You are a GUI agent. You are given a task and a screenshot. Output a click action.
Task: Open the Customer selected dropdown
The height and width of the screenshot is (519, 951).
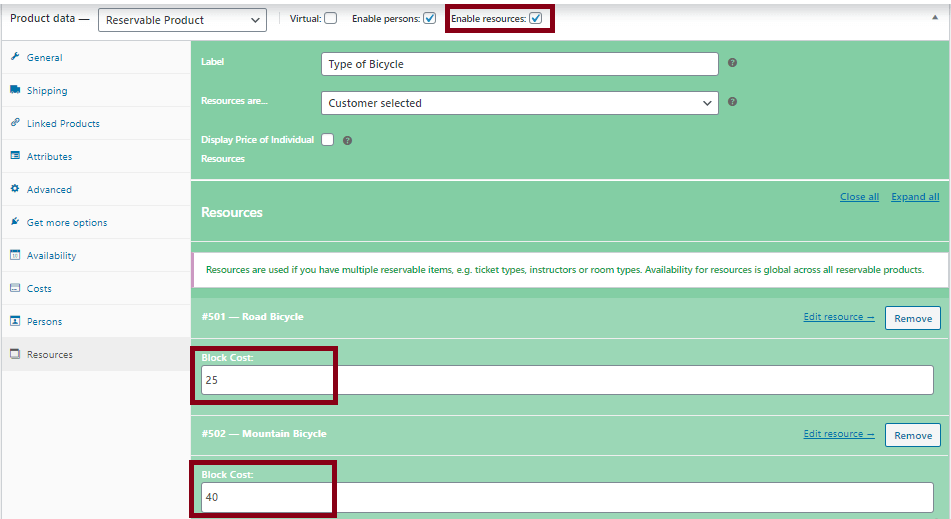click(519, 103)
